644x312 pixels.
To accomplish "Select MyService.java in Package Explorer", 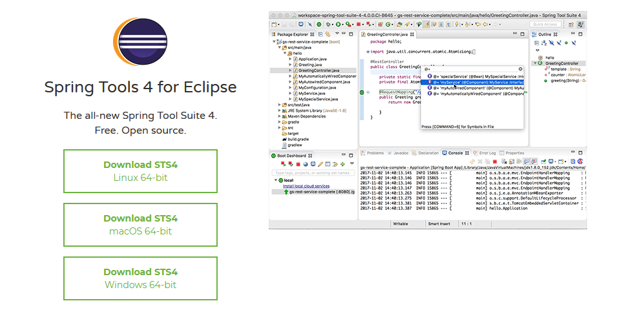I will point(309,93).
